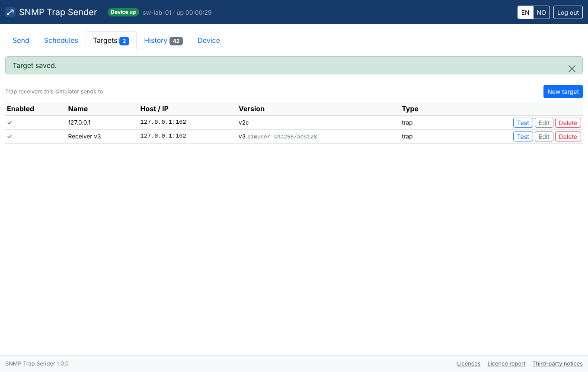
Task: Click the History count badge '42'
Action: coord(176,41)
